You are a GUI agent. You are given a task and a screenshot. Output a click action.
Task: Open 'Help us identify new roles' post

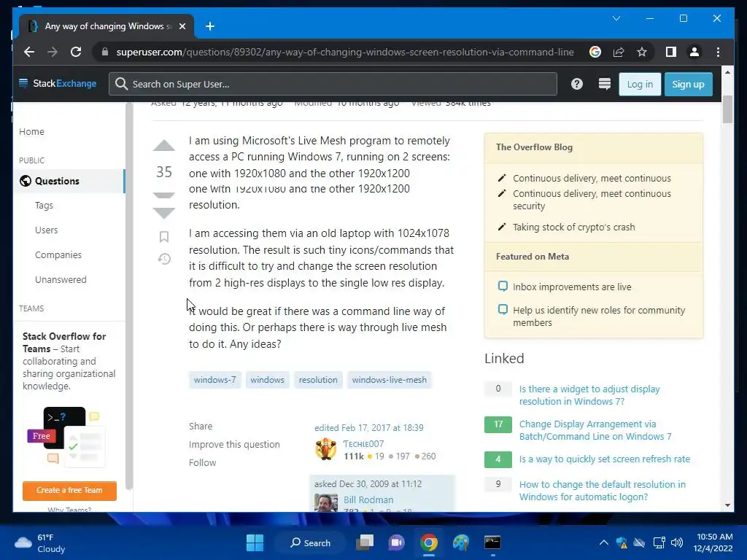[599, 316]
